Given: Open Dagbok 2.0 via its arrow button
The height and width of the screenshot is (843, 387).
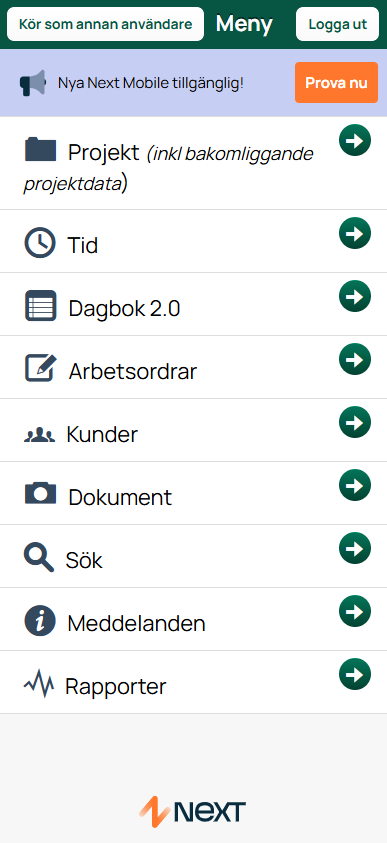Looking at the screenshot, I should (x=355, y=296).
